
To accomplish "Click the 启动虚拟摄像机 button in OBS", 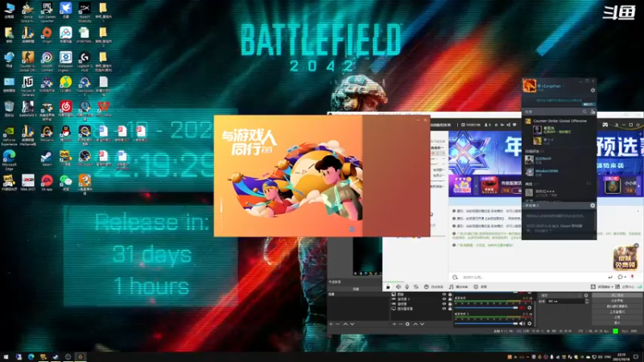I will click(617, 306).
